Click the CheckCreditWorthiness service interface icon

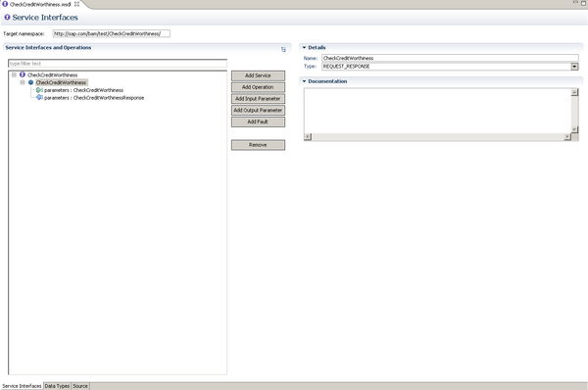tap(23, 74)
